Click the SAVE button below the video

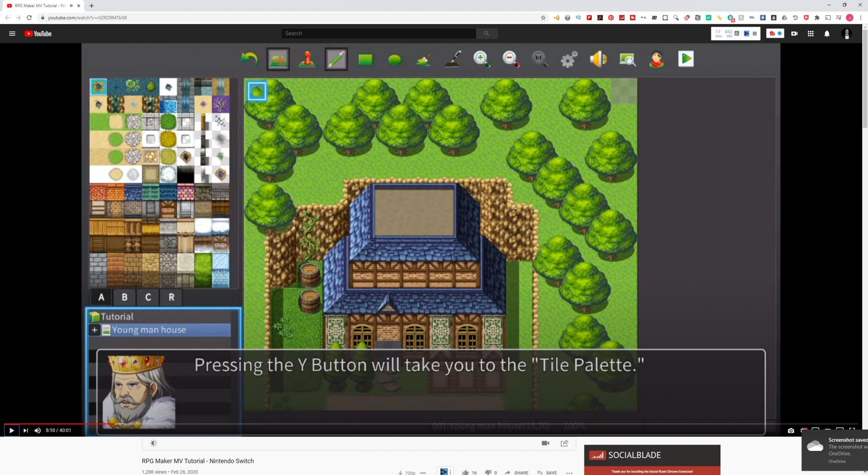click(547, 472)
